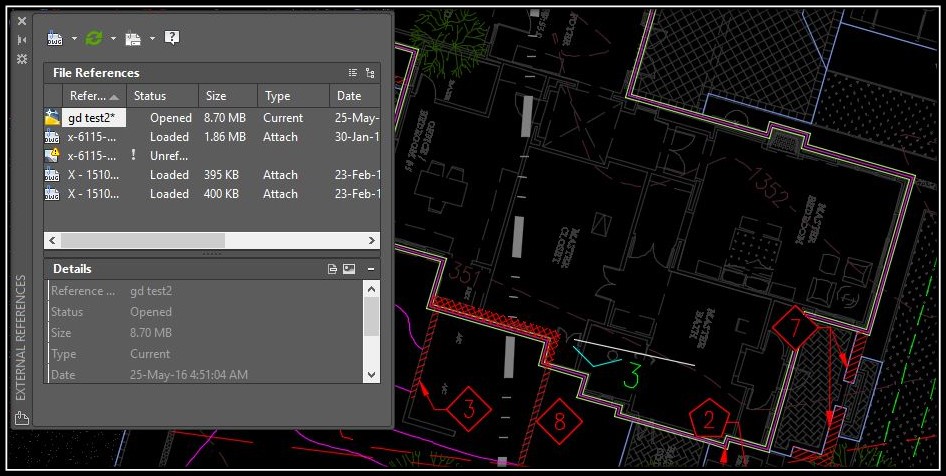Open the Change Path dropdown arrow
946x476 pixels.
(152, 38)
